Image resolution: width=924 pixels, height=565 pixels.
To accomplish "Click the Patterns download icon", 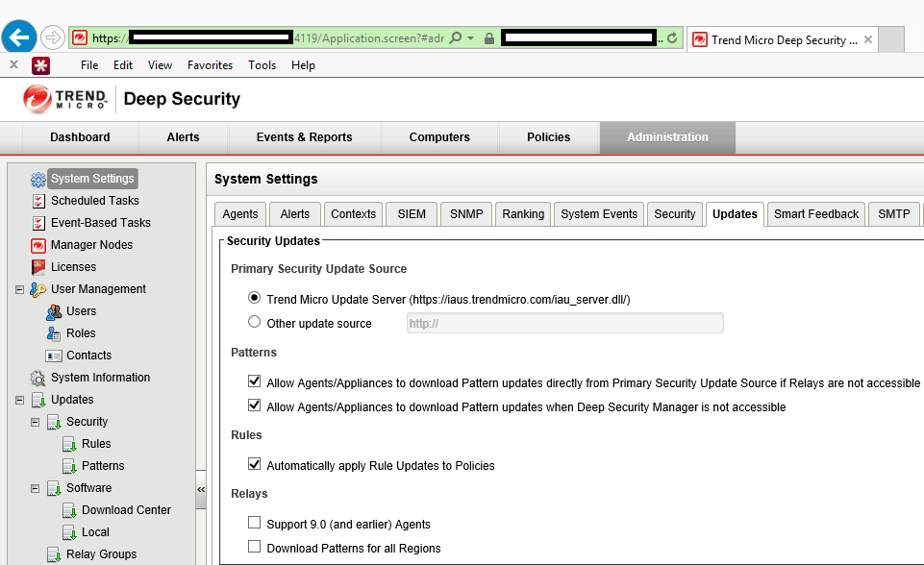I will pos(69,466).
